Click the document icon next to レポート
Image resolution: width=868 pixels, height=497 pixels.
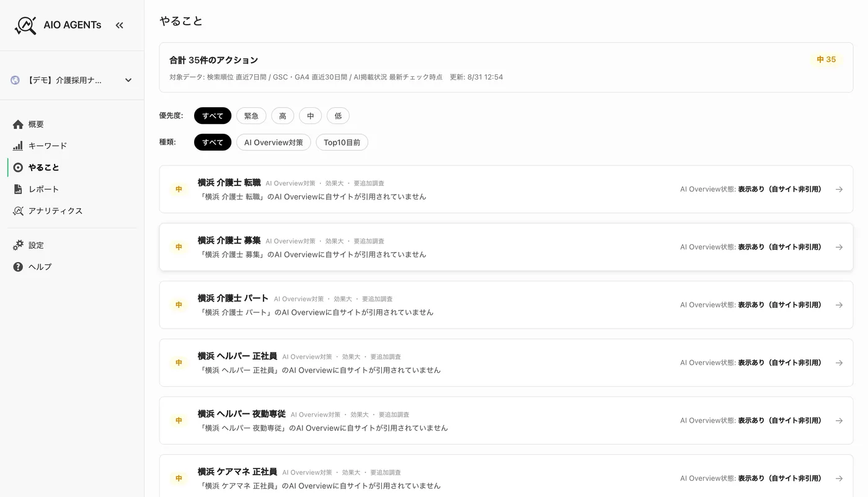click(x=18, y=189)
